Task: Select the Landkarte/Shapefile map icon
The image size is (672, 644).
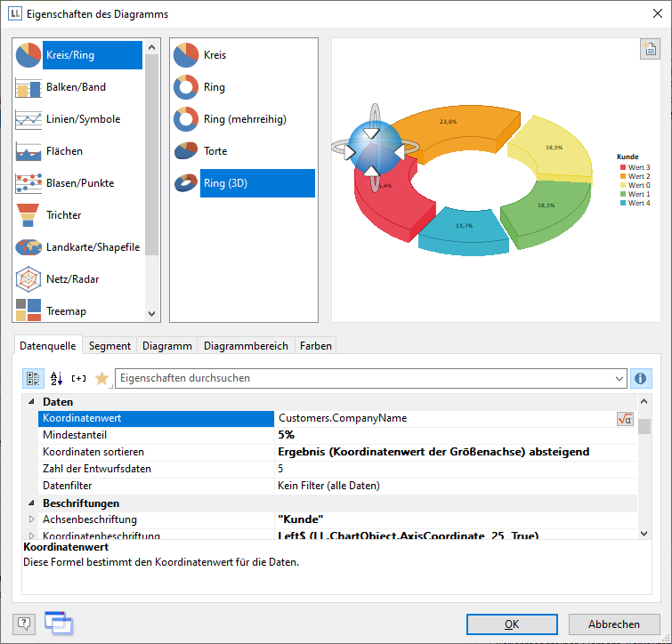Action: pyautogui.click(x=28, y=247)
